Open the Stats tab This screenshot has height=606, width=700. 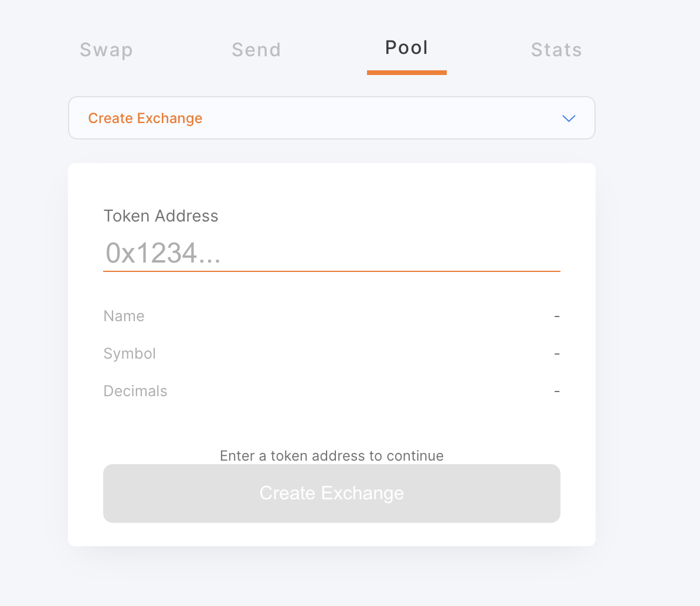(556, 50)
